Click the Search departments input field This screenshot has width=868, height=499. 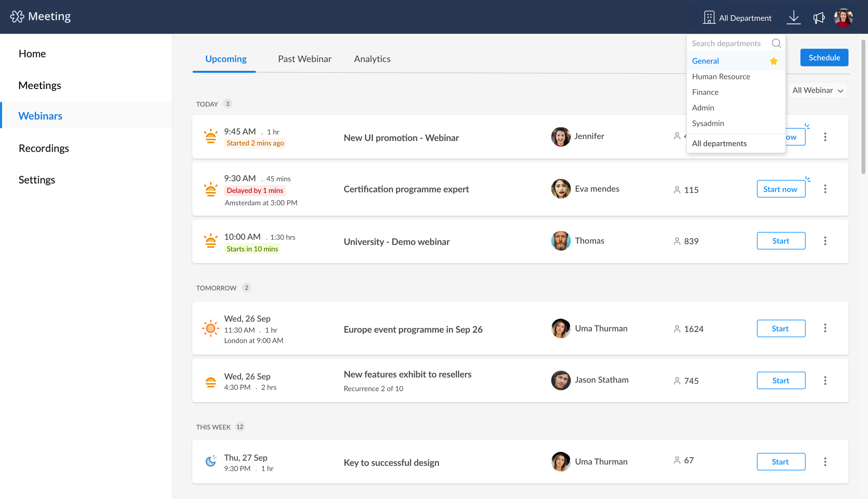point(725,43)
